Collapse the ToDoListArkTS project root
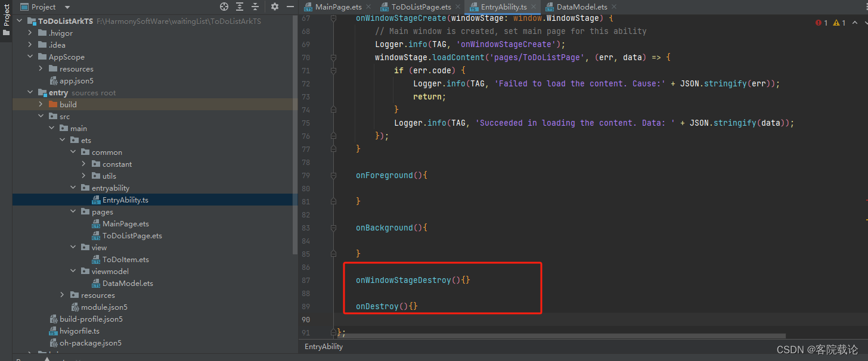The width and height of the screenshot is (868, 361). click(20, 21)
